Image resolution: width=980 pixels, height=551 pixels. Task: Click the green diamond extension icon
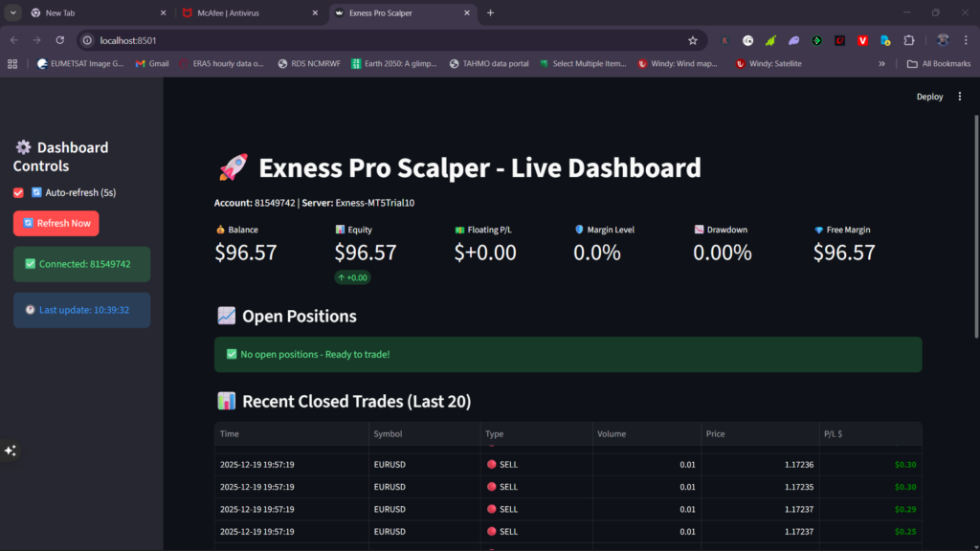tap(817, 40)
